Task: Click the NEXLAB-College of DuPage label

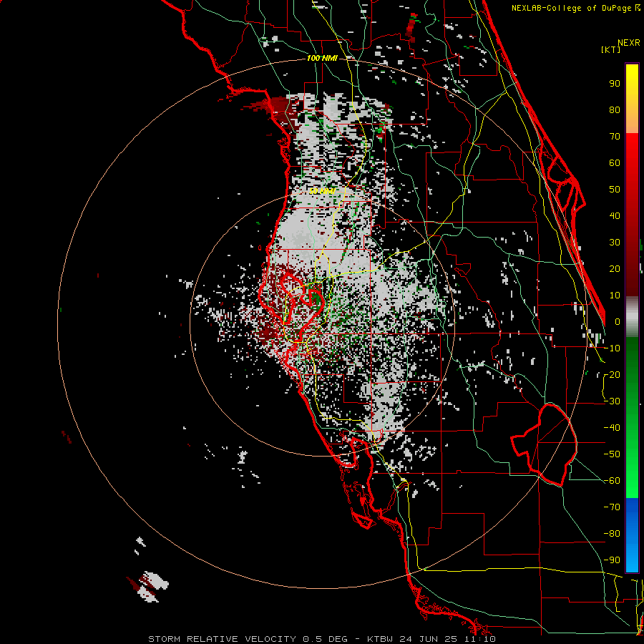Action: (x=571, y=8)
